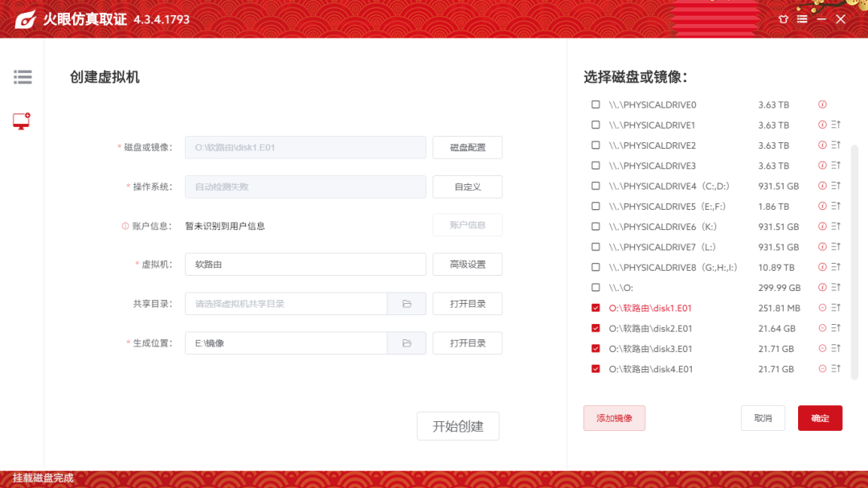Show info for PHYSICALDRIVE4 (C:,D:)

point(822,187)
